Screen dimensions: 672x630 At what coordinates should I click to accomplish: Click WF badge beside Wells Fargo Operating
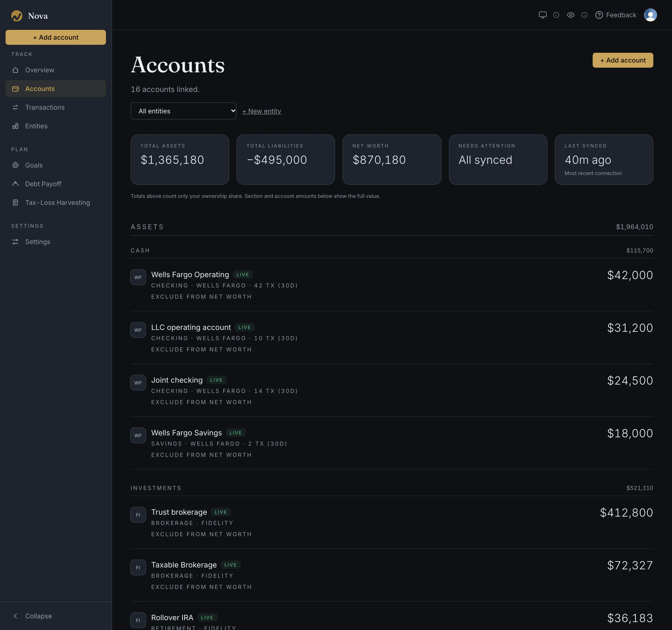point(138,277)
